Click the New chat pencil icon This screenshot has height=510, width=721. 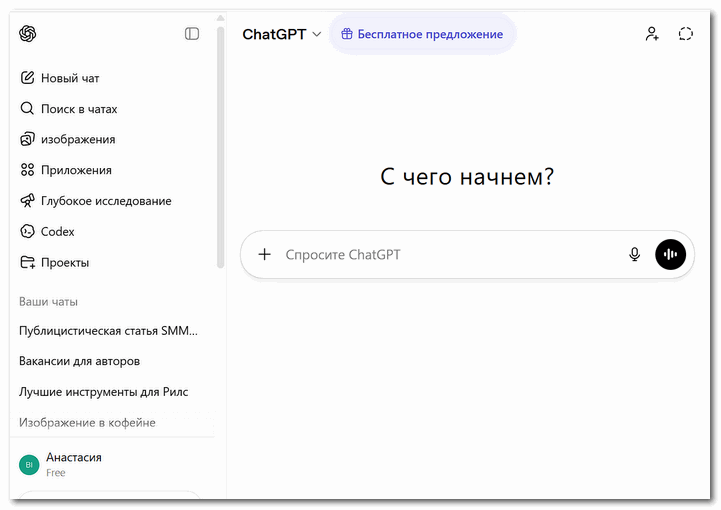tap(28, 78)
